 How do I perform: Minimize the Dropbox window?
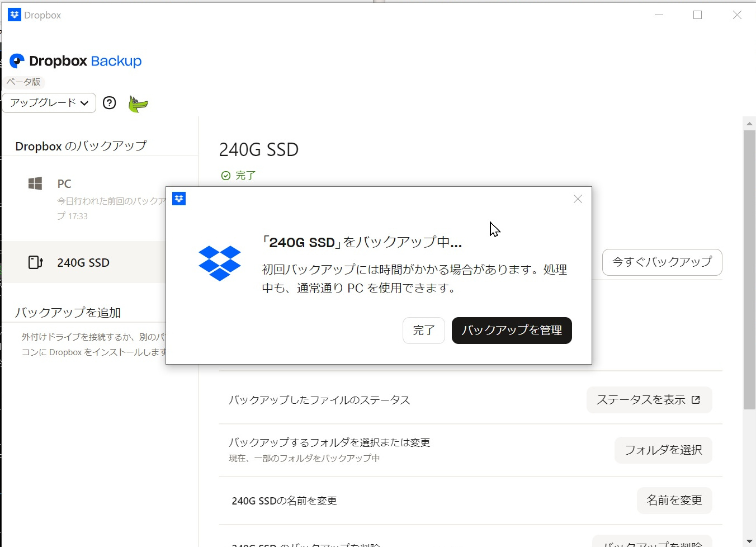tap(659, 15)
